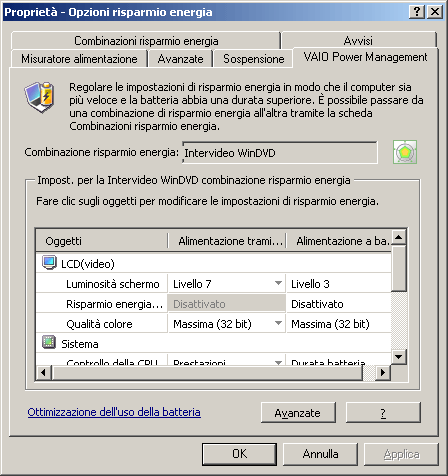The image size is (448, 476).
Task: Select the LCD(video) monitor icon
Action: tap(49, 263)
